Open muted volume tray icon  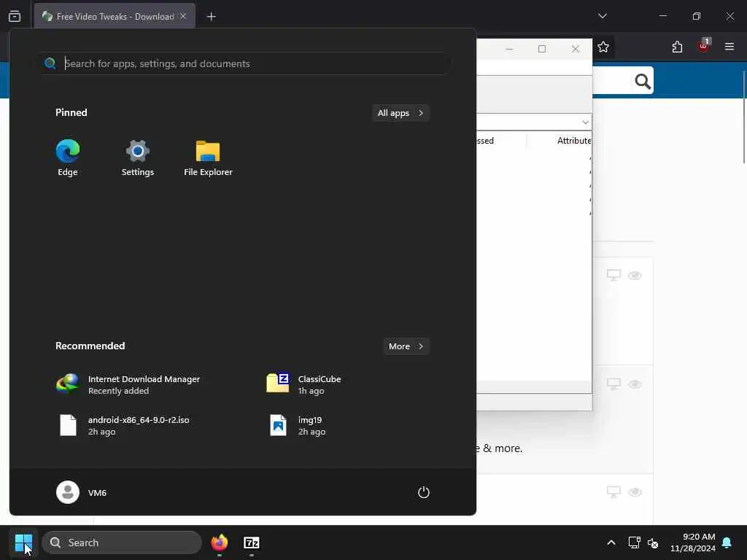pos(653,542)
